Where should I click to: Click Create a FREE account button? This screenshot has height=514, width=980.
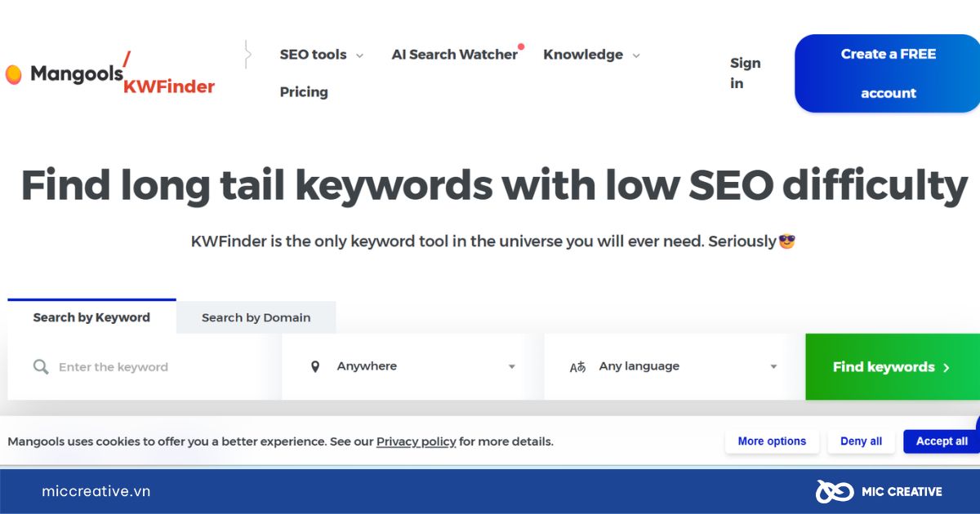tap(888, 73)
